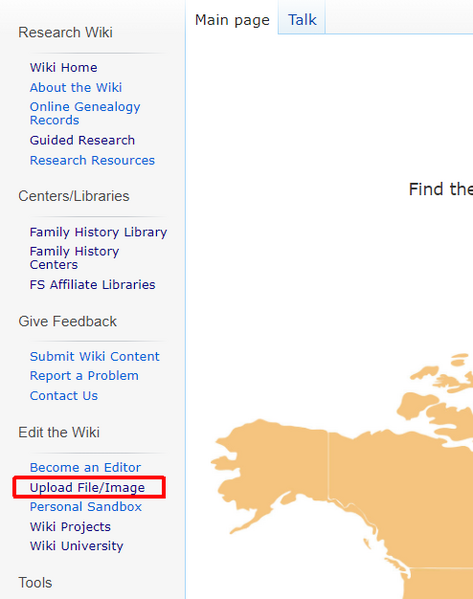The width and height of the screenshot is (473, 599).
Task: Open the Wiki Home link
Action: [63, 68]
